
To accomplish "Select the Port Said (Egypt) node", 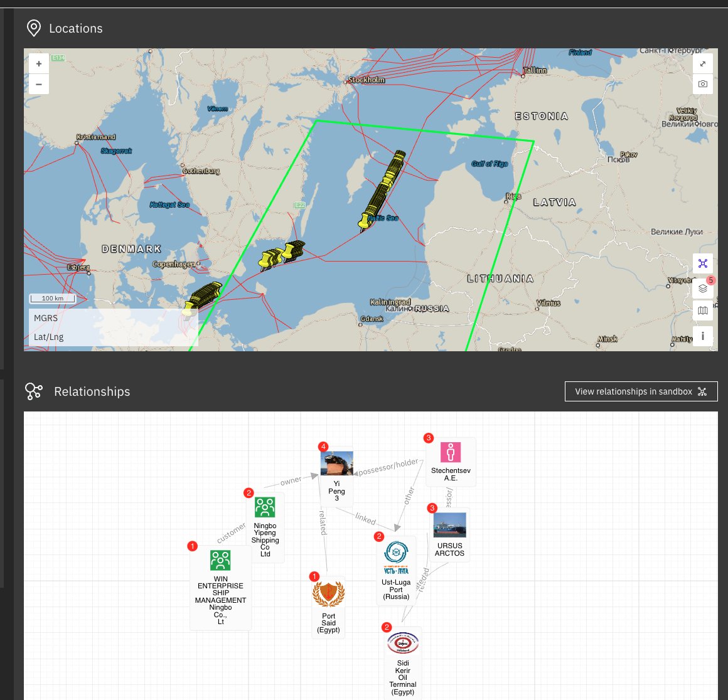I will pyautogui.click(x=328, y=607).
